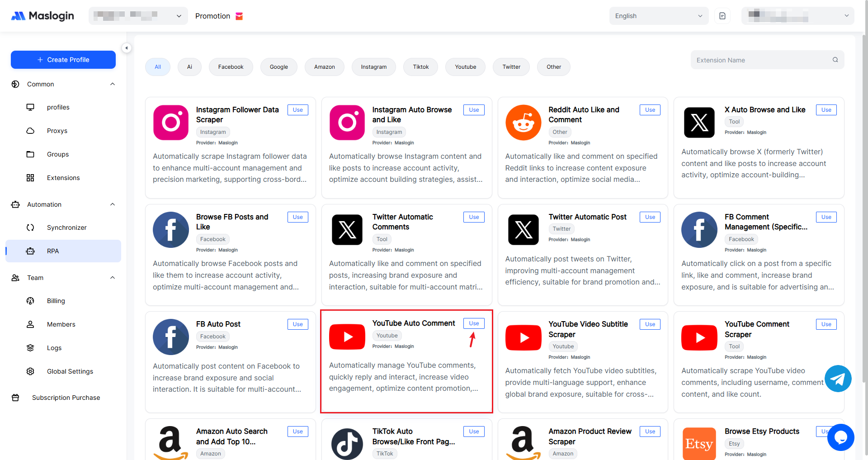The image size is (868, 460).
Task: Open Synchronizer in the sidebar
Action: point(66,228)
